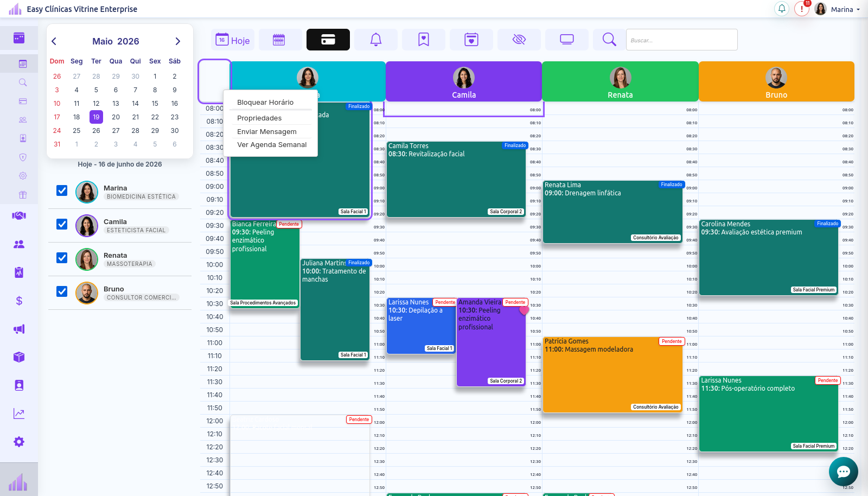
Task: Open Larissa Nunes 11:30 Pós-operatório completo
Action: point(769,414)
